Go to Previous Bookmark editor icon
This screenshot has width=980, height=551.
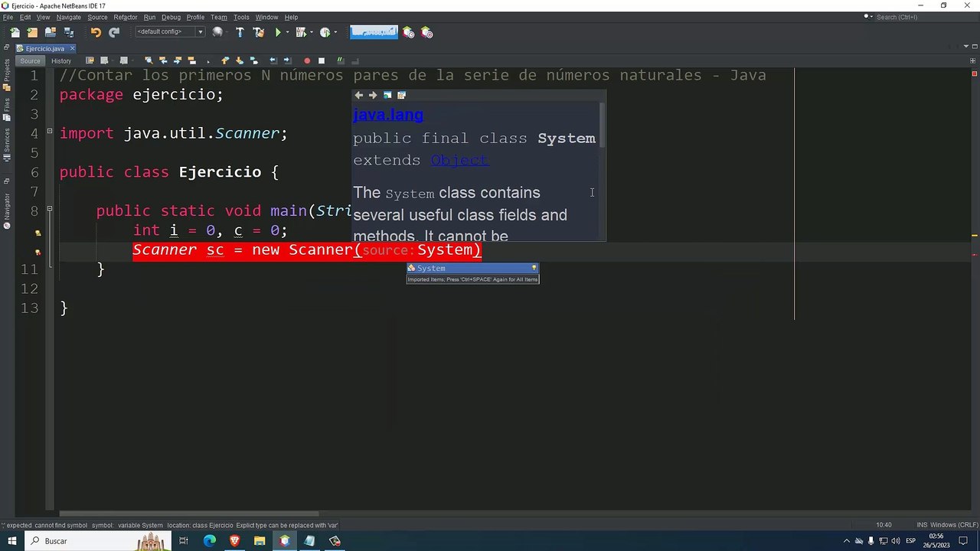pos(225,60)
